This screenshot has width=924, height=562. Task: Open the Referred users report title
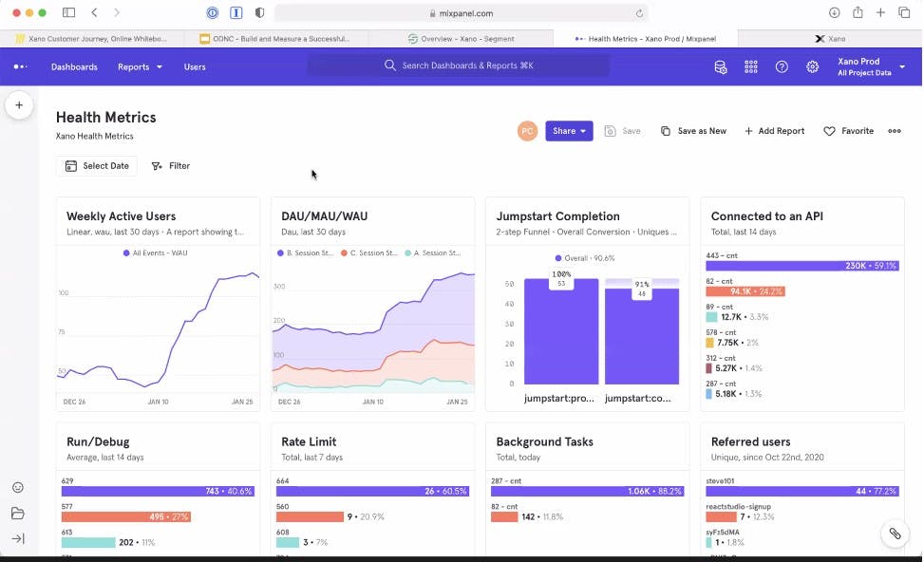pos(750,441)
